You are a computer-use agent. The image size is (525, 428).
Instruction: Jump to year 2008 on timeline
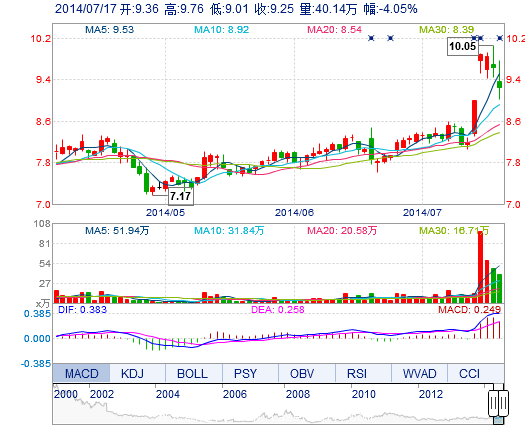point(298,394)
